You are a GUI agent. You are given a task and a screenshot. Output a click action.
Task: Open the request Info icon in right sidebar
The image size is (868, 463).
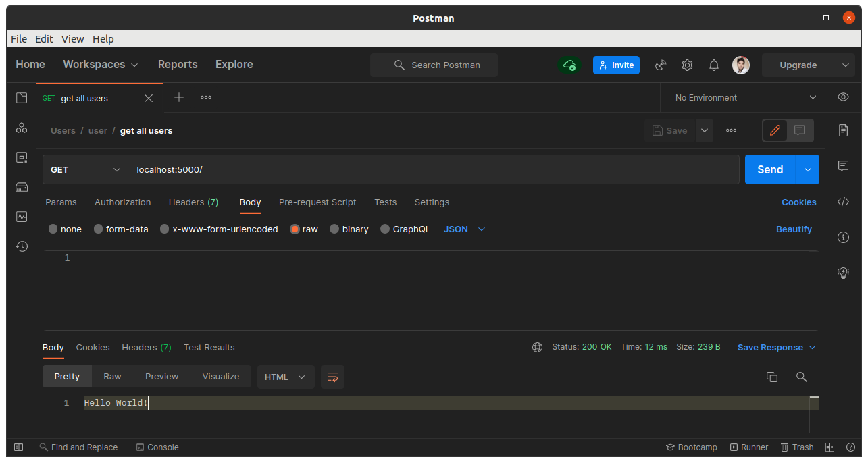click(x=843, y=237)
